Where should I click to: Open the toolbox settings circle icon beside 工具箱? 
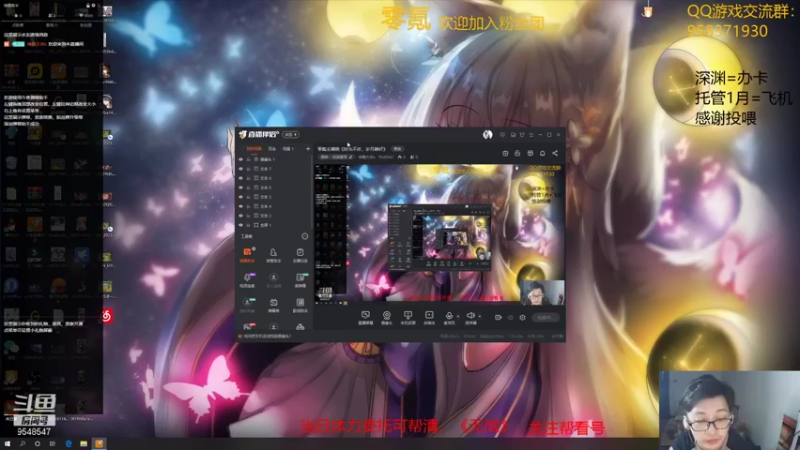tap(305, 236)
